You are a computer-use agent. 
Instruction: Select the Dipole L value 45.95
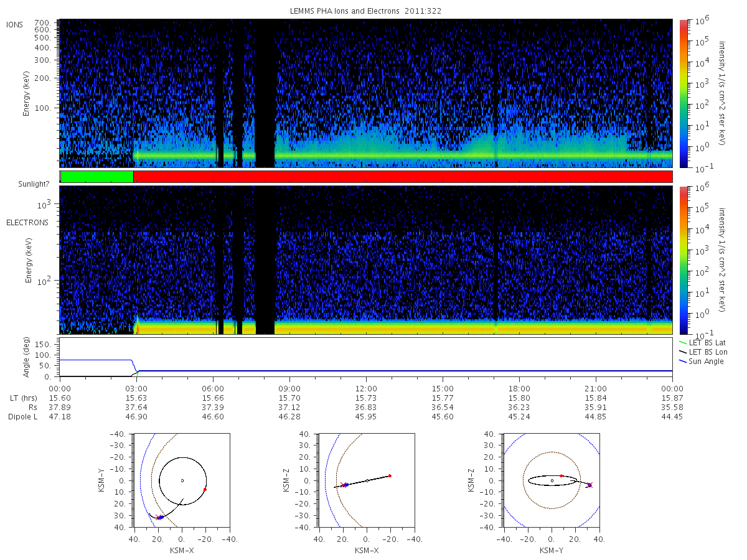(x=366, y=417)
